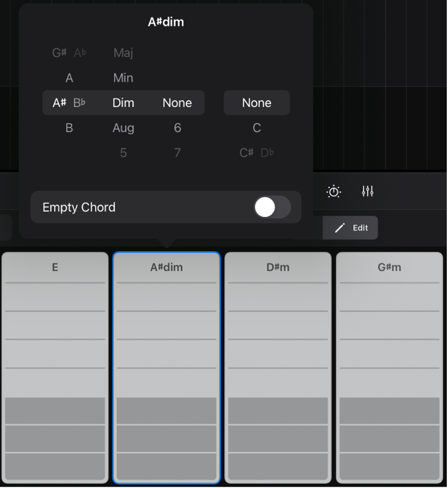Pick 5 chord quality
Image resolution: width=448 pixels, height=488 pixels.
click(x=124, y=153)
